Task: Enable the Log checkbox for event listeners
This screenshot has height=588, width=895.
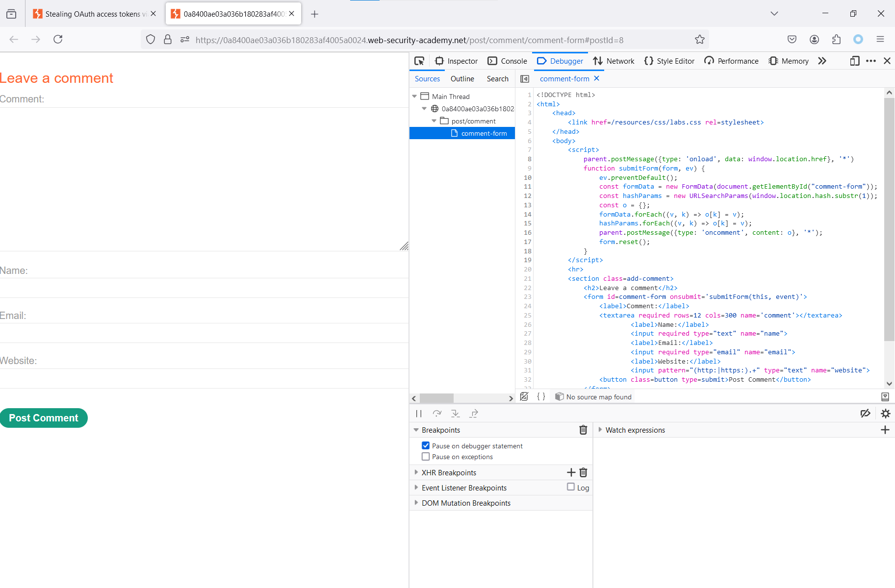Action: [x=571, y=487]
